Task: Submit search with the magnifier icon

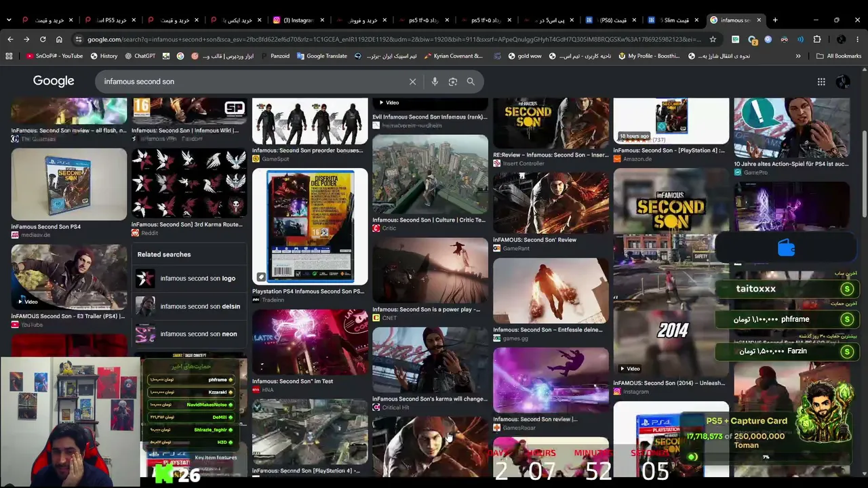Action: [x=471, y=81]
